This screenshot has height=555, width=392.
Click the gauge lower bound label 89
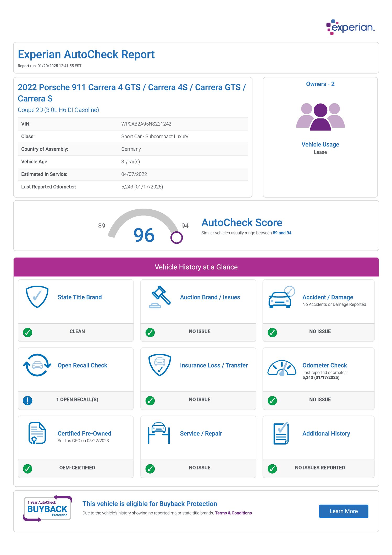coord(102,226)
